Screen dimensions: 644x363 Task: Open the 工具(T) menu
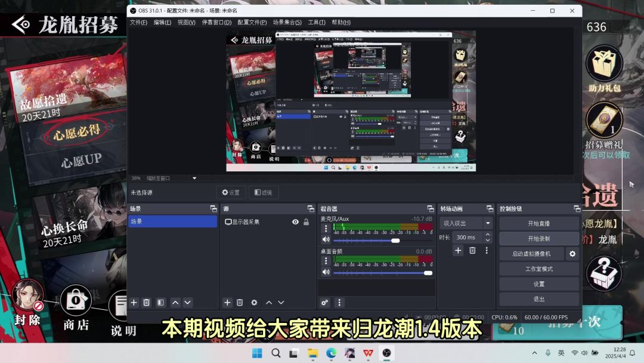317,23
